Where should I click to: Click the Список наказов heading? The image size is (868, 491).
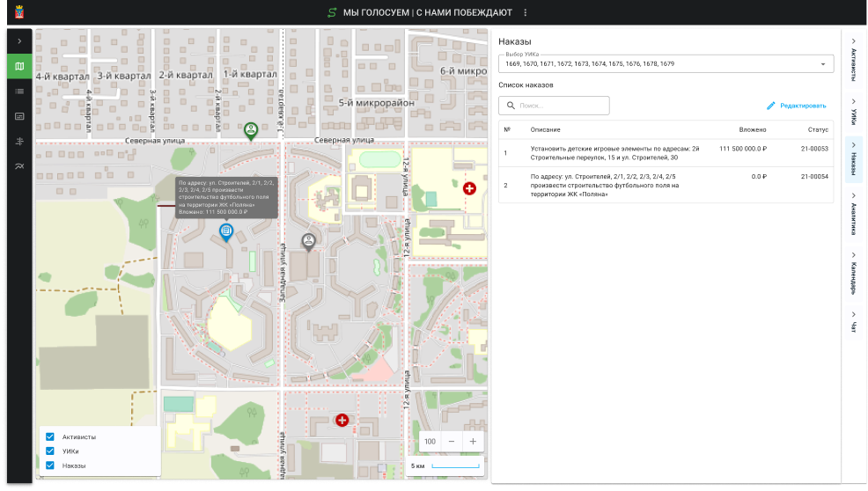coord(526,84)
